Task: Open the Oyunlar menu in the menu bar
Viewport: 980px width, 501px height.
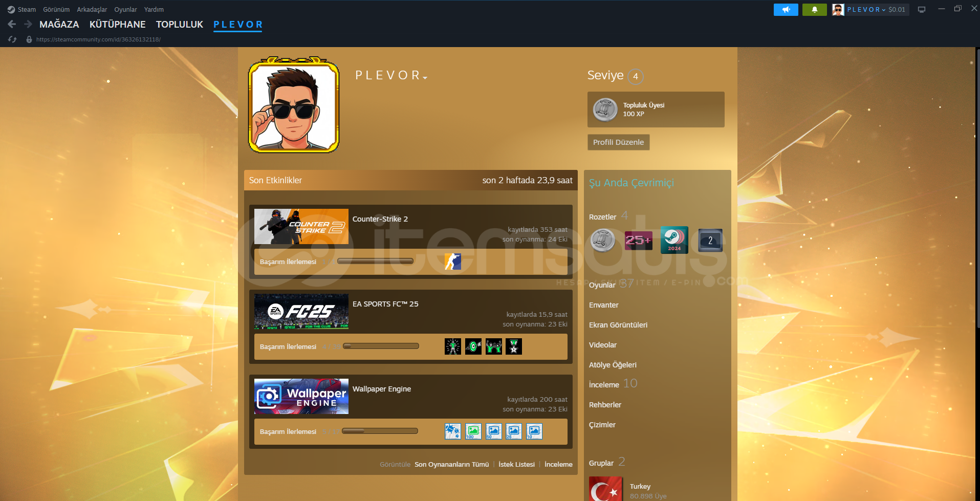Action: pyautogui.click(x=125, y=10)
